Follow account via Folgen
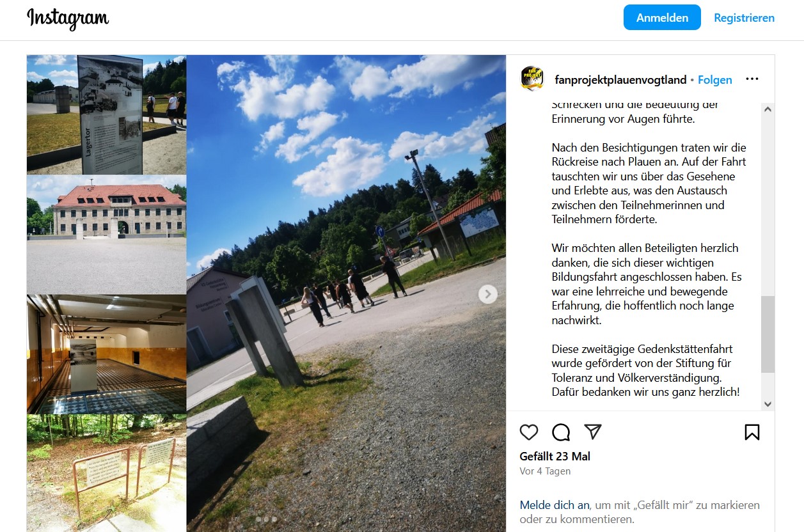Viewport: 804px width, 532px height. click(715, 80)
